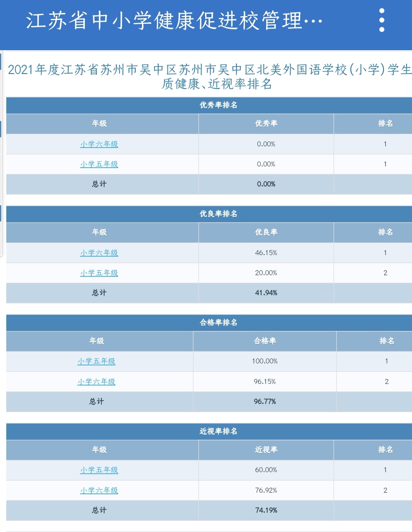Image resolution: width=412 pixels, height=532 pixels.
Task: Select the 76.92% 近视率 value
Action: coord(266,490)
